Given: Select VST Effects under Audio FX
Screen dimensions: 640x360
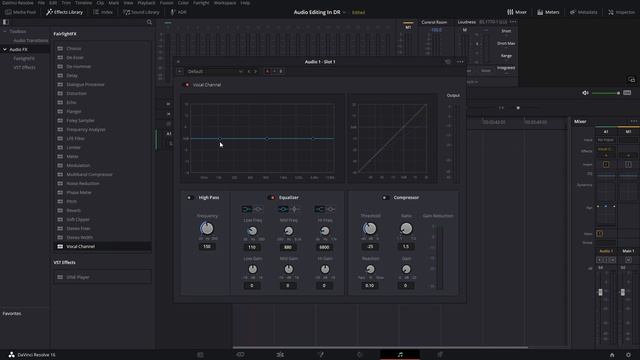Looking at the screenshot, I should coord(24,67).
